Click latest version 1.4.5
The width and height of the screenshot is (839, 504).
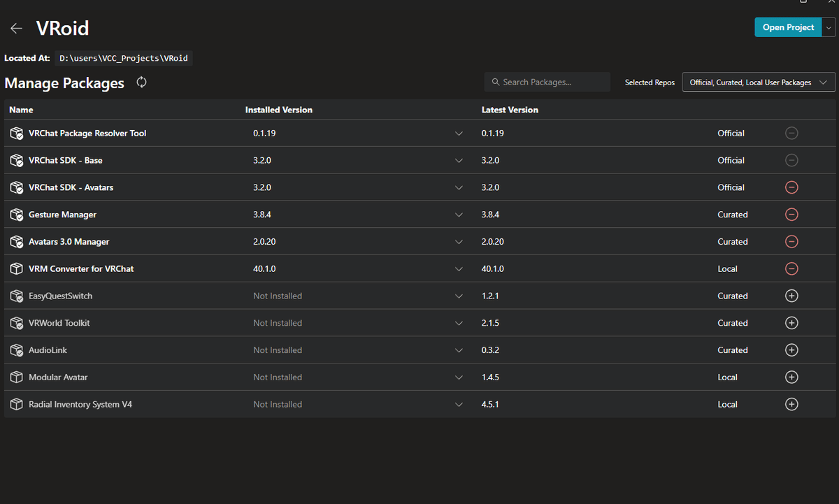pos(491,377)
